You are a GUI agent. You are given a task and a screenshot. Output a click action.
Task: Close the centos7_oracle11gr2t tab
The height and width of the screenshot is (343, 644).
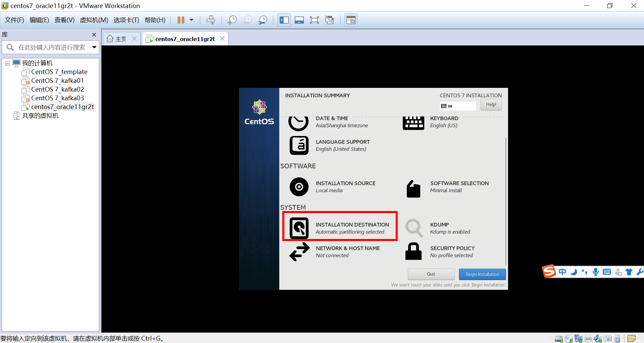pos(222,39)
